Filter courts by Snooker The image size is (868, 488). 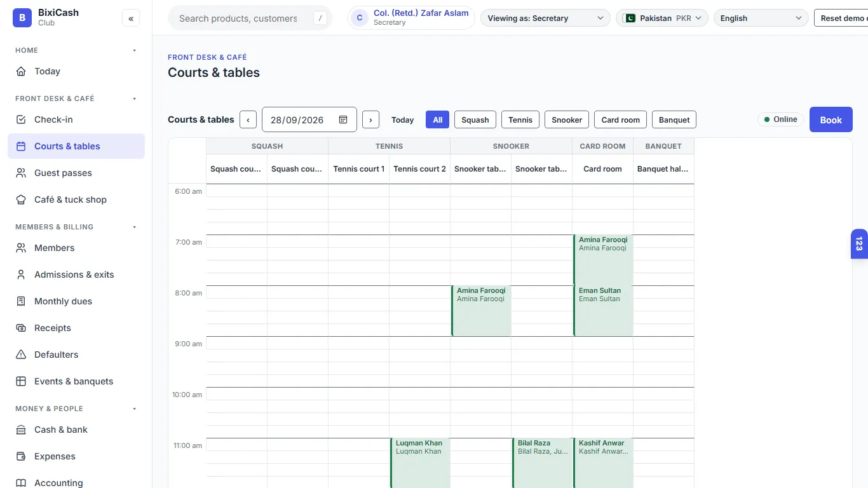(x=567, y=119)
